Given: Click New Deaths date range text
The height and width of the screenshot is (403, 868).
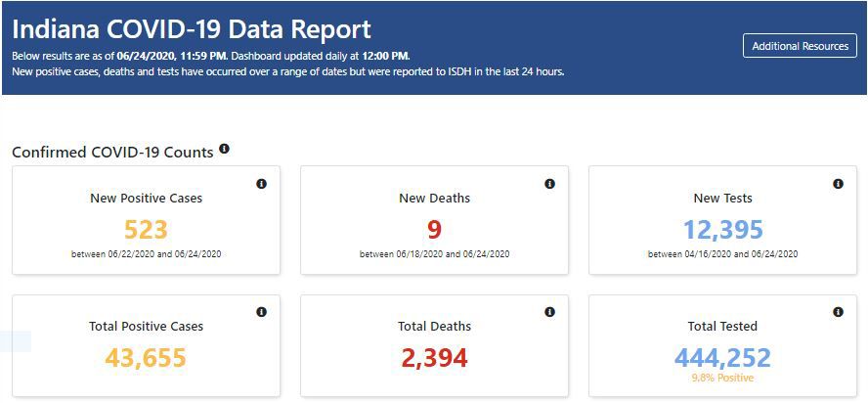Looking at the screenshot, I should [435, 254].
